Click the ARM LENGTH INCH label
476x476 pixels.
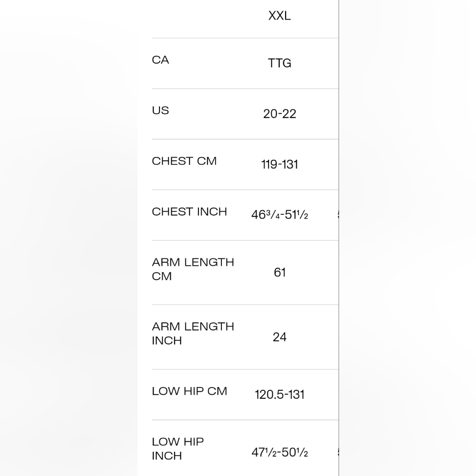pyautogui.click(x=193, y=334)
